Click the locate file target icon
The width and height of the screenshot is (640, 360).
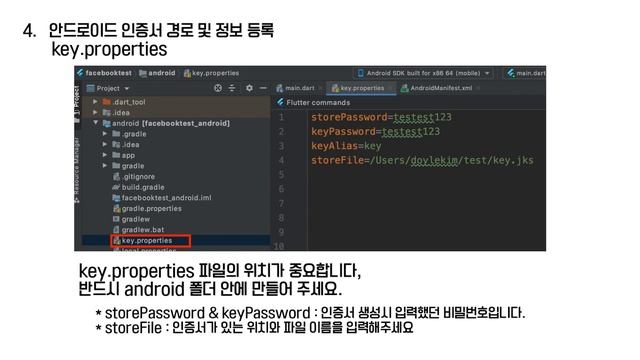click(218, 88)
